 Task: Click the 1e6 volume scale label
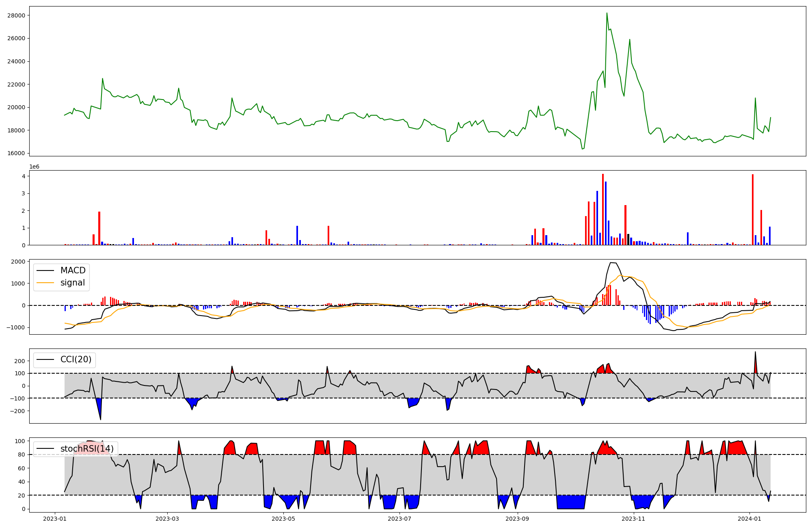[34, 167]
